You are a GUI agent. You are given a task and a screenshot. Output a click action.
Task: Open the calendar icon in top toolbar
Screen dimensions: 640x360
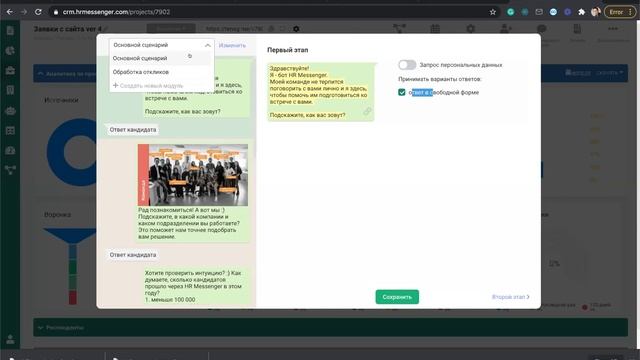435,29
